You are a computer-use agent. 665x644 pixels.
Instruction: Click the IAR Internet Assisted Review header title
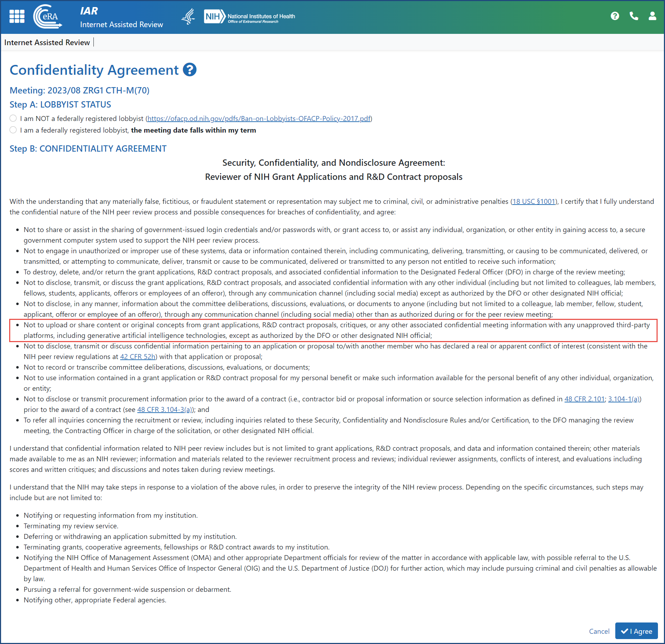tap(121, 18)
